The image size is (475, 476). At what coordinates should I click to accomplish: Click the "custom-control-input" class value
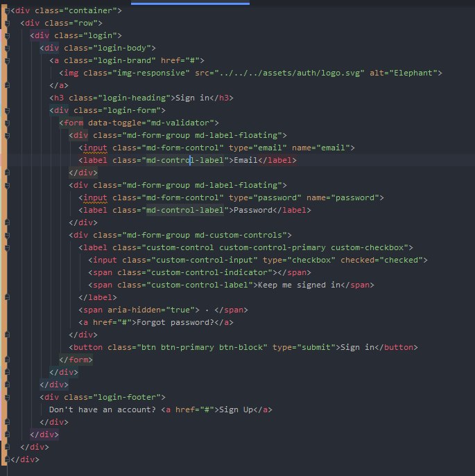pyautogui.click(x=205, y=260)
